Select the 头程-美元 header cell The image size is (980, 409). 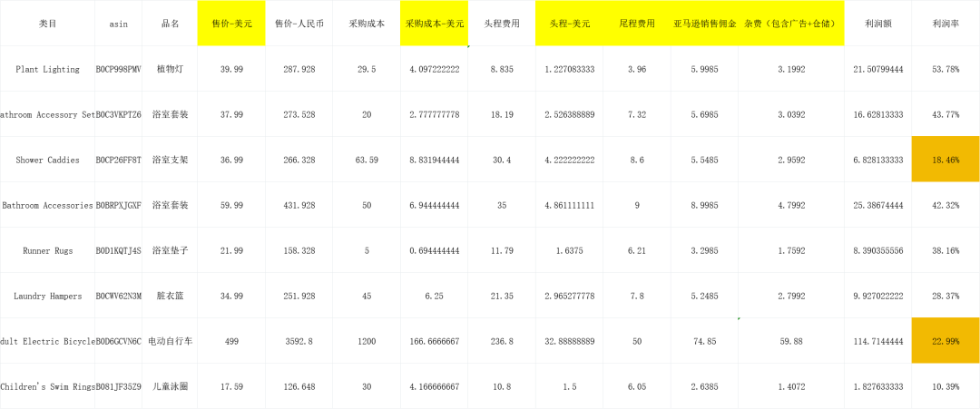click(569, 23)
